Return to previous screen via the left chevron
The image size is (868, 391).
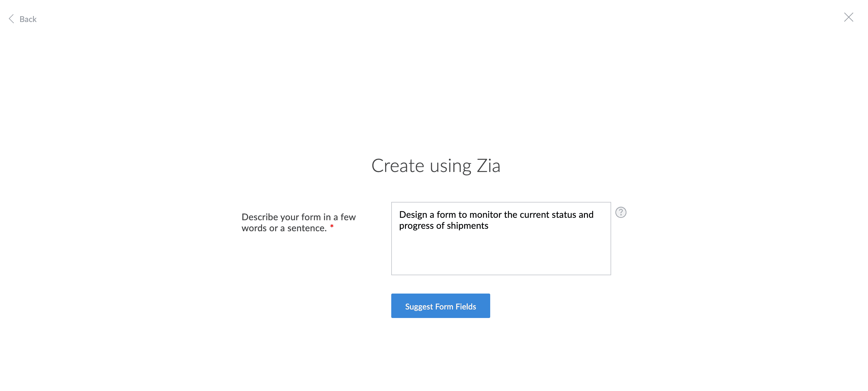11,19
